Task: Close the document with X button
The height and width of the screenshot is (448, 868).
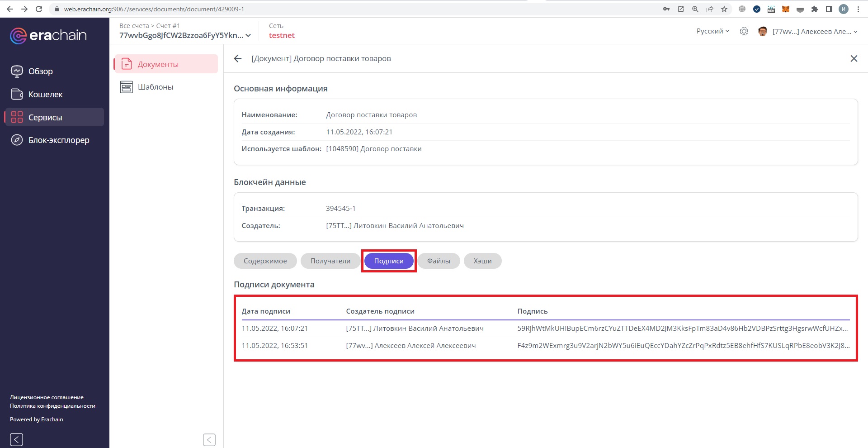Action: point(854,59)
